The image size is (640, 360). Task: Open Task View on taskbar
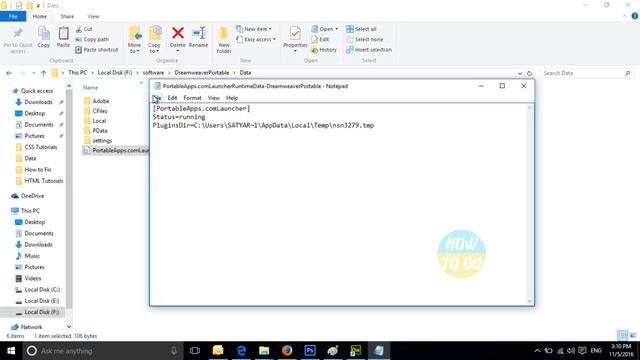195,351
